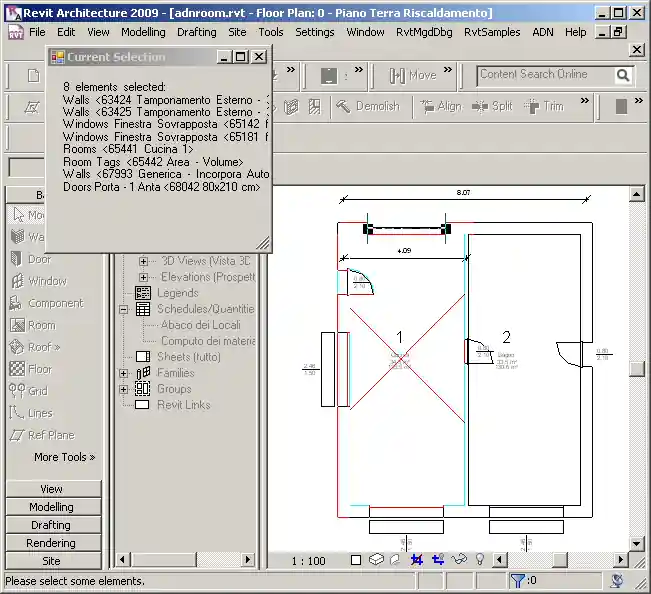Click the More Tools button

[x=64, y=457]
